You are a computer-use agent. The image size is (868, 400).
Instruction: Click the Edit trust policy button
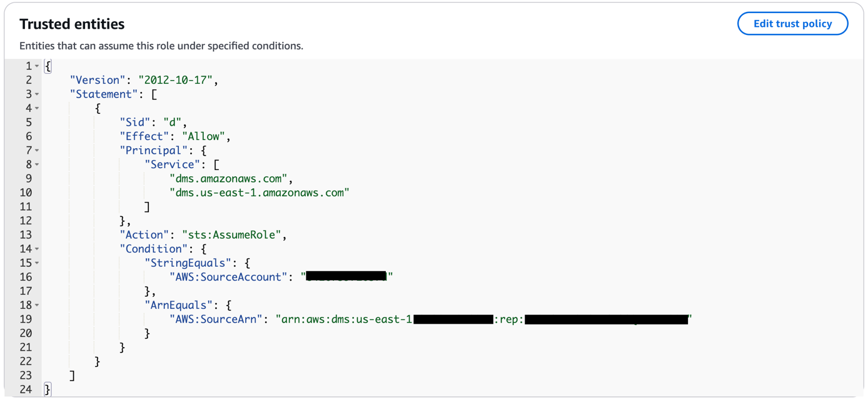coord(792,24)
